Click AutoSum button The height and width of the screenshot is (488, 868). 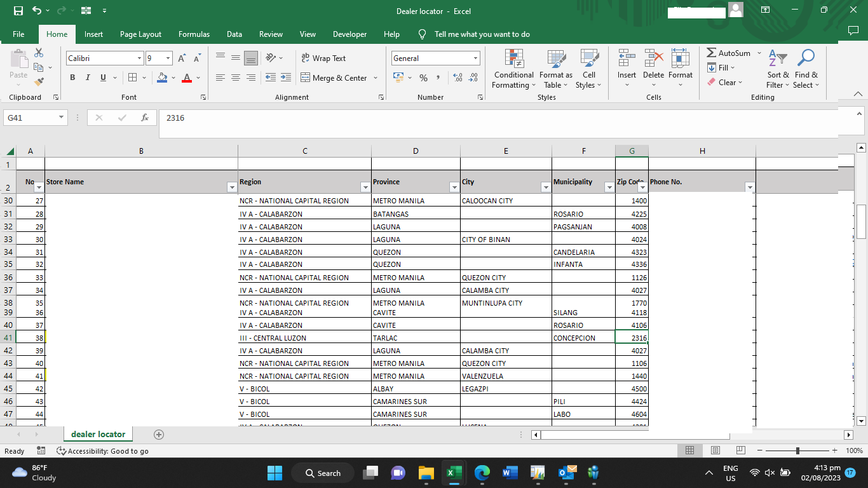pos(729,53)
